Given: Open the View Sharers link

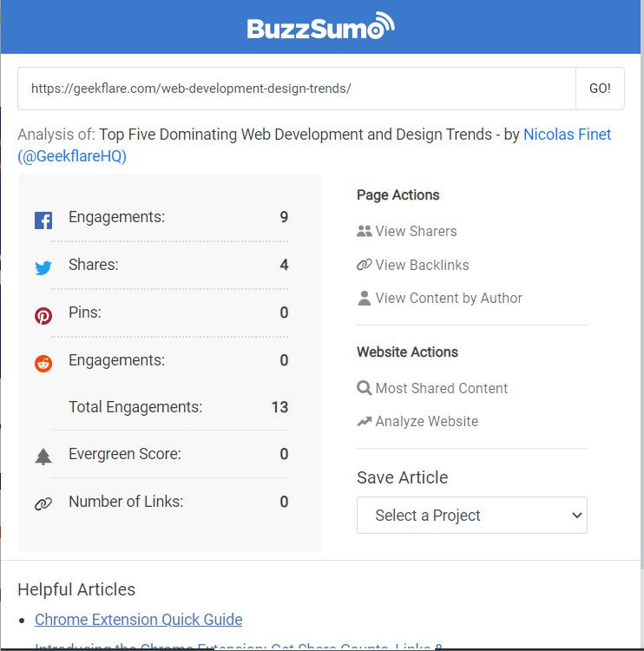Looking at the screenshot, I should (x=416, y=231).
